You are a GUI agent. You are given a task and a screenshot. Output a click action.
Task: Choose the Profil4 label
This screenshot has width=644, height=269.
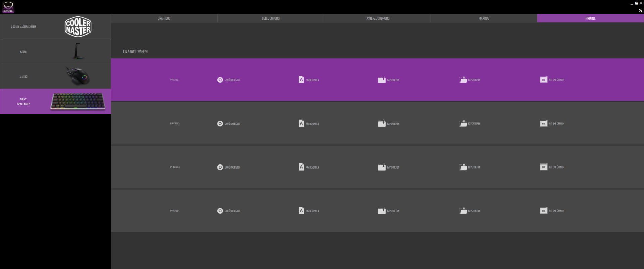(x=175, y=211)
